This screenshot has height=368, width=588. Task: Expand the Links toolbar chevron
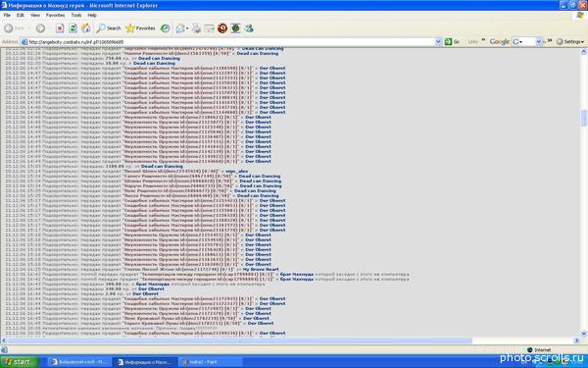pos(483,40)
